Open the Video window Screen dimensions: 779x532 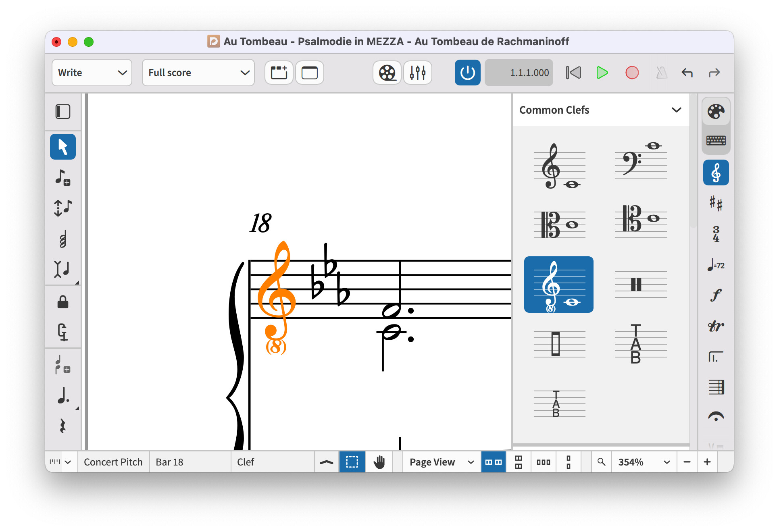[387, 73]
